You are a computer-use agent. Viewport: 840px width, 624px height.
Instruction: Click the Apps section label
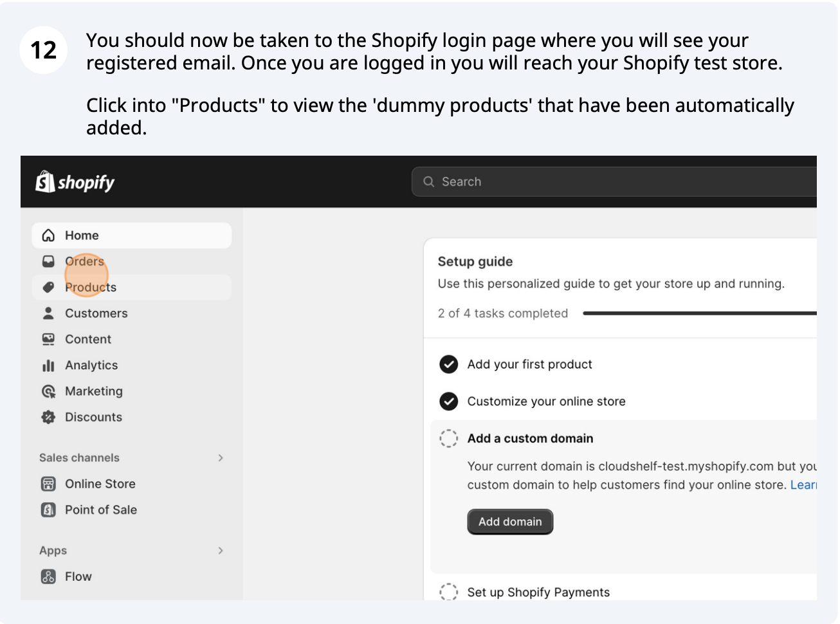(x=53, y=551)
